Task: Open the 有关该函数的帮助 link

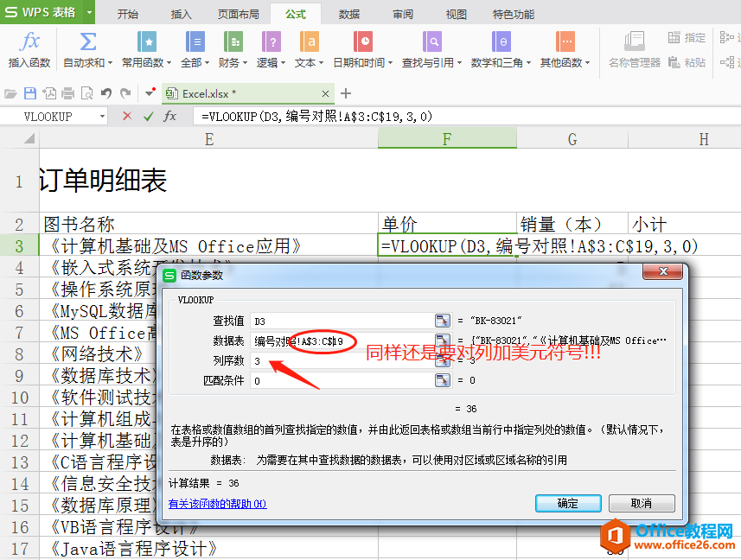Action: click(217, 504)
